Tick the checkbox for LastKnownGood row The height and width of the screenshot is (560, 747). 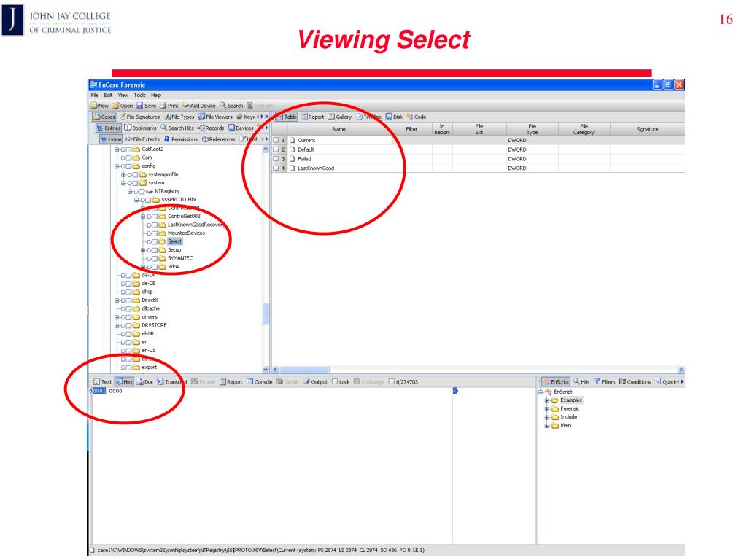click(275, 168)
